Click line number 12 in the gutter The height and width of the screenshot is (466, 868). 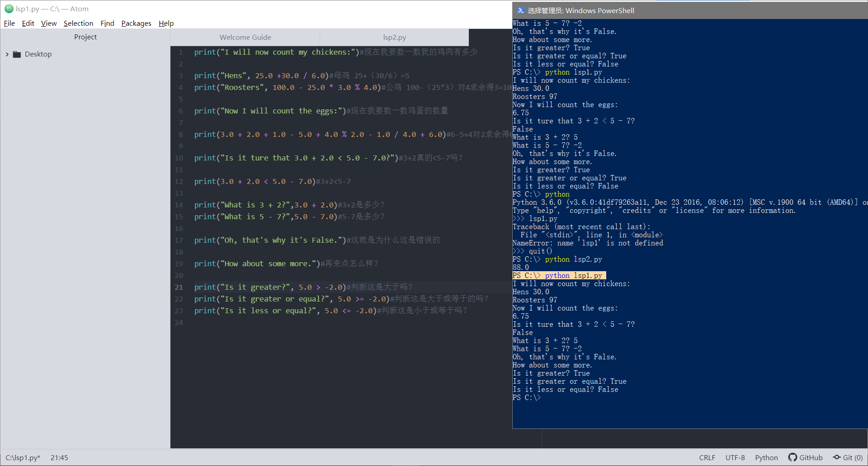(179, 181)
